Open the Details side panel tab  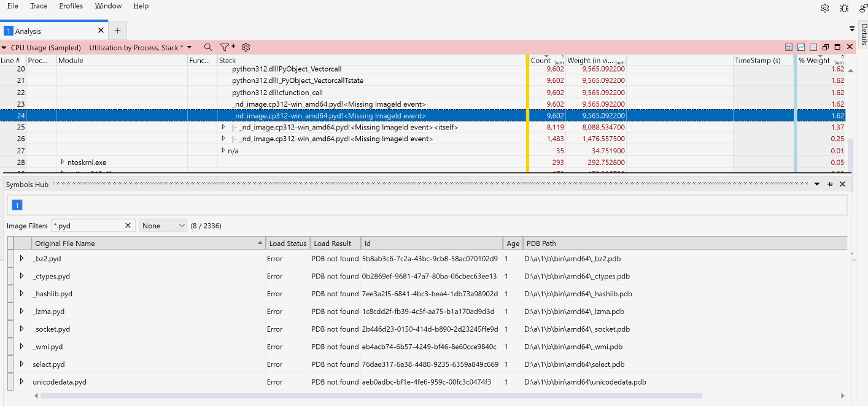point(864,34)
